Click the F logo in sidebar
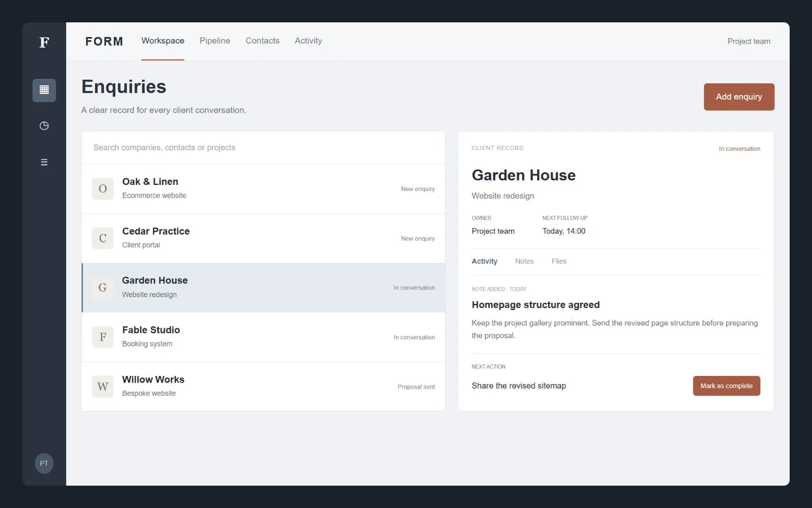Viewport: 812px width, 508px height. coord(44,42)
